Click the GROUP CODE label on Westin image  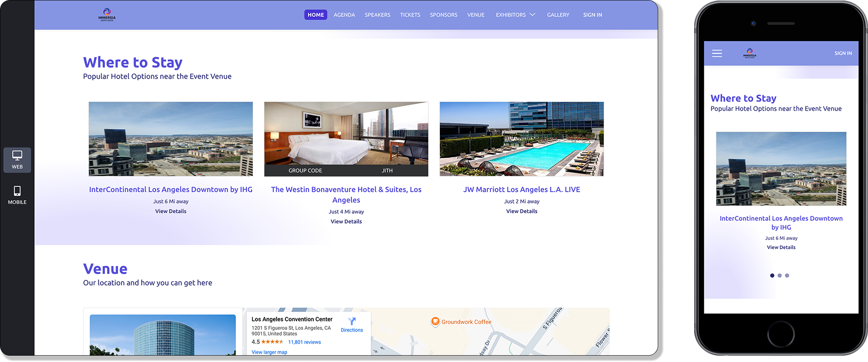coord(305,171)
